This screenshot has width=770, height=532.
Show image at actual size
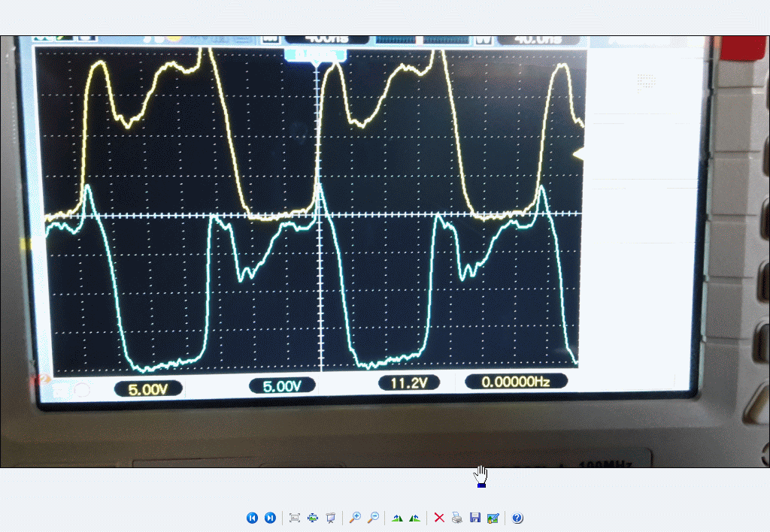[x=313, y=518]
